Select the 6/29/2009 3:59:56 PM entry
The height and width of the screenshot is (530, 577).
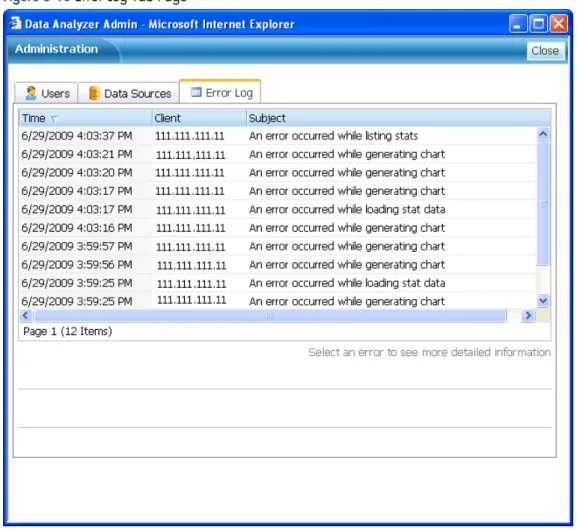pos(277,265)
